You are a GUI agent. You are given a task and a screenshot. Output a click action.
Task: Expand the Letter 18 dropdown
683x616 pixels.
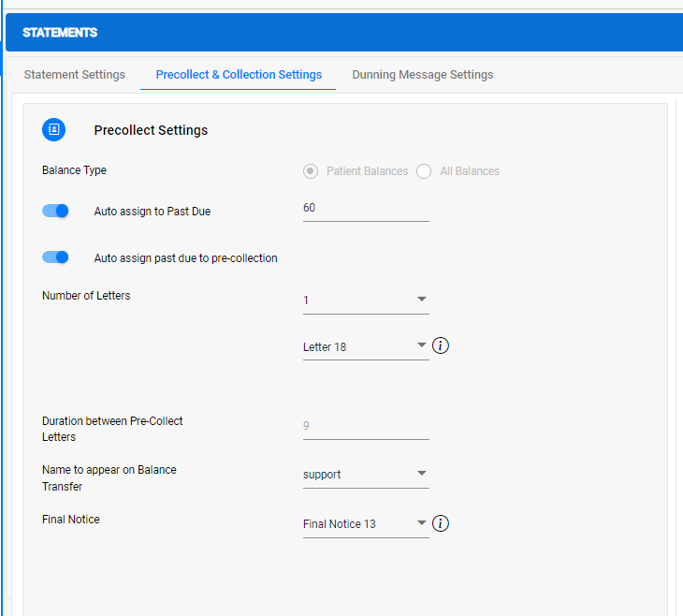pos(366,347)
